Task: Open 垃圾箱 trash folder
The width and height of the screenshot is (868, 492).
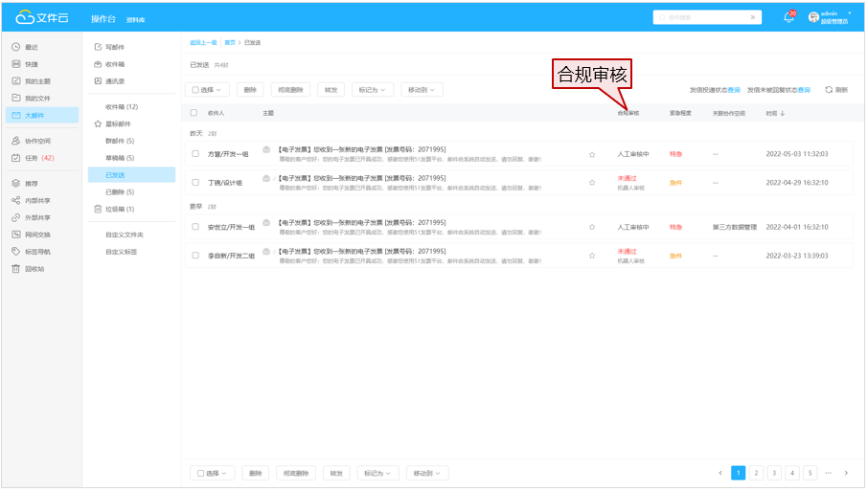Action: pos(119,209)
